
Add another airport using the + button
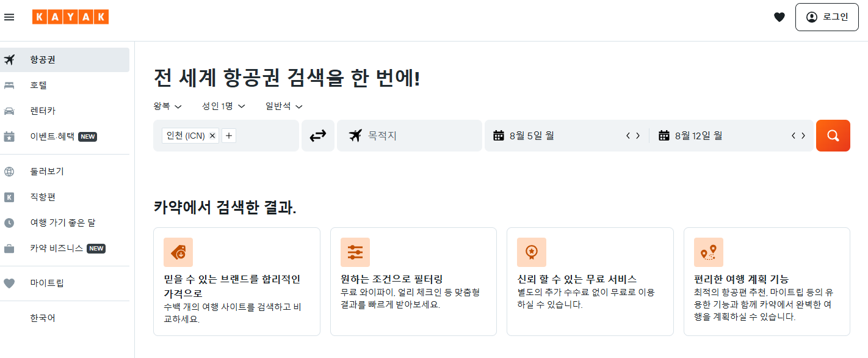tap(228, 135)
